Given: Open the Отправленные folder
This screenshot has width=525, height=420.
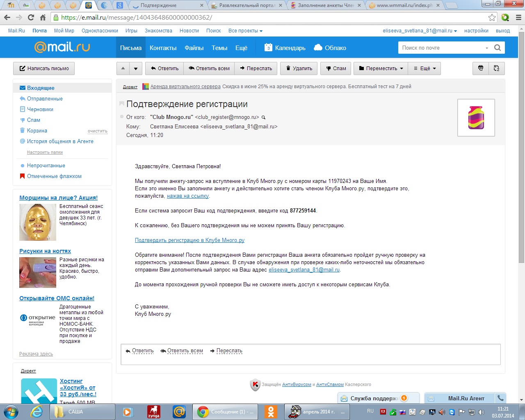Looking at the screenshot, I should 45,98.
